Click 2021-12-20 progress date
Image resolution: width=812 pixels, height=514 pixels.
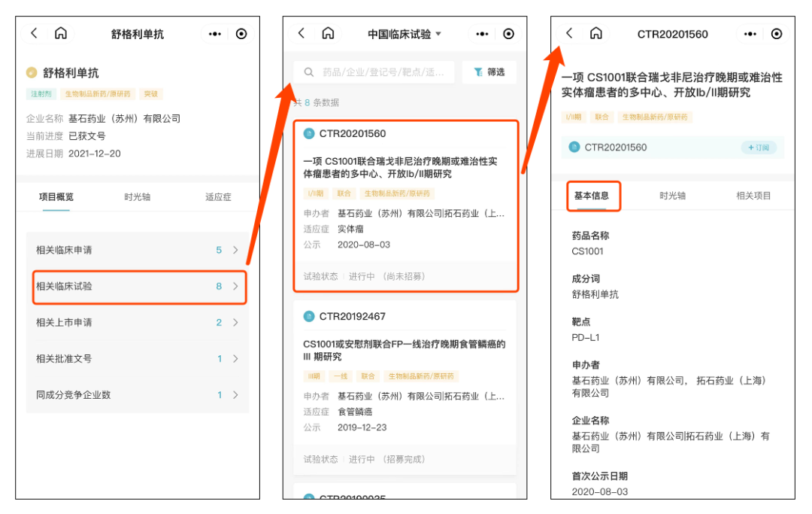tap(95, 154)
